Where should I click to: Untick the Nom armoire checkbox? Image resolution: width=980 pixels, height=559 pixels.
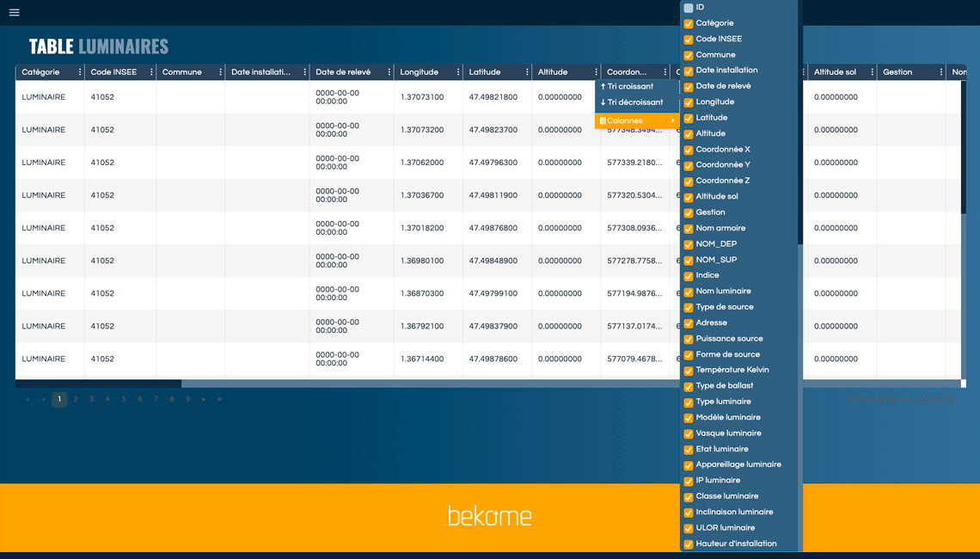(x=689, y=229)
